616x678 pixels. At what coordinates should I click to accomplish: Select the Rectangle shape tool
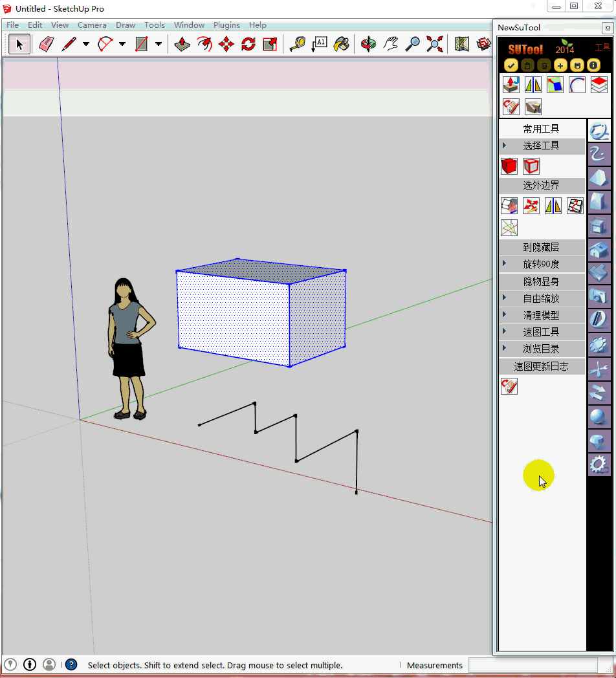pyautogui.click(x=142, y=44)
